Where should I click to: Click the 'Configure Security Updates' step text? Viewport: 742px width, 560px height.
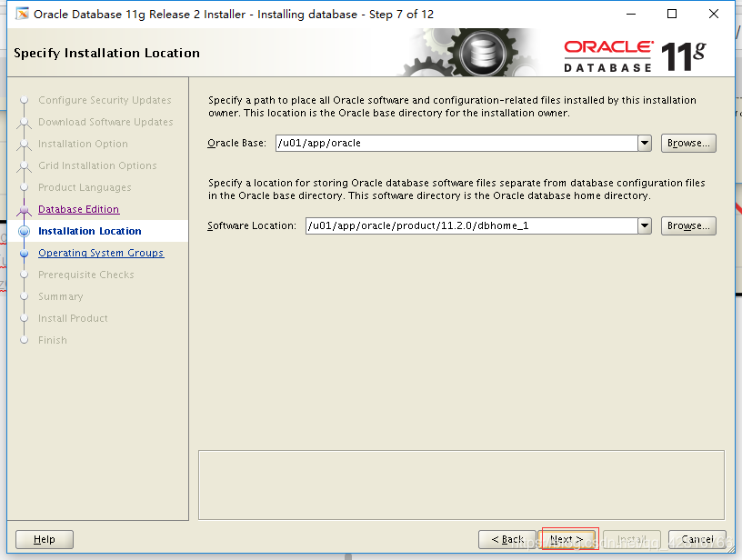[105, 100]
